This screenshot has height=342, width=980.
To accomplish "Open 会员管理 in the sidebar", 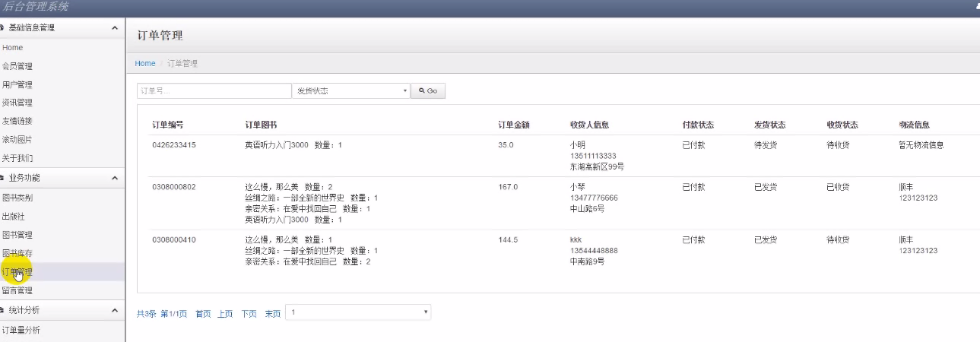I will tap(17, 66).
